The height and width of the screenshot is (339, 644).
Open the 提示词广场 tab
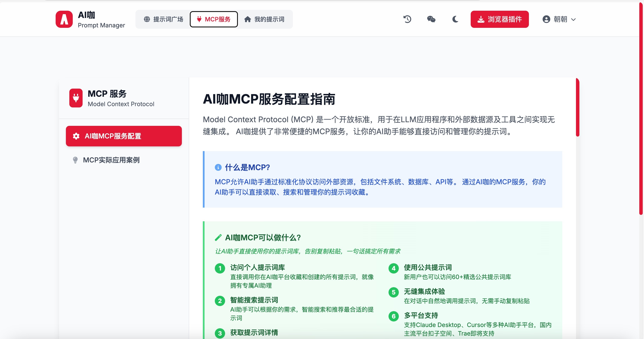[163, 19]
